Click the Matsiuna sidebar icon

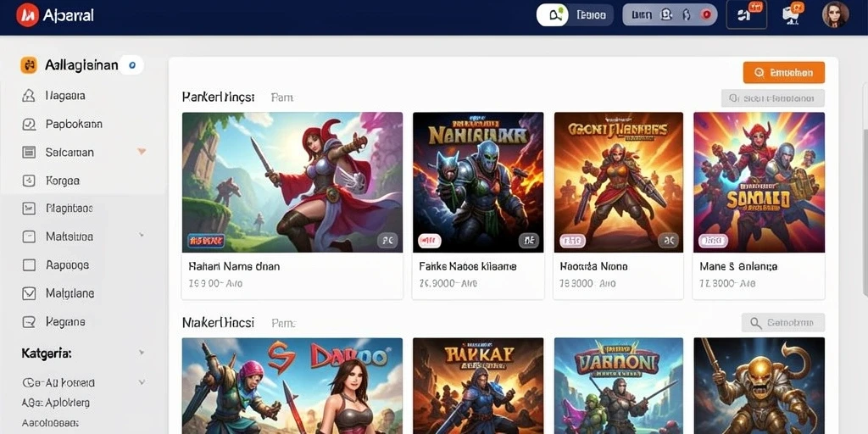coord(29,237)
